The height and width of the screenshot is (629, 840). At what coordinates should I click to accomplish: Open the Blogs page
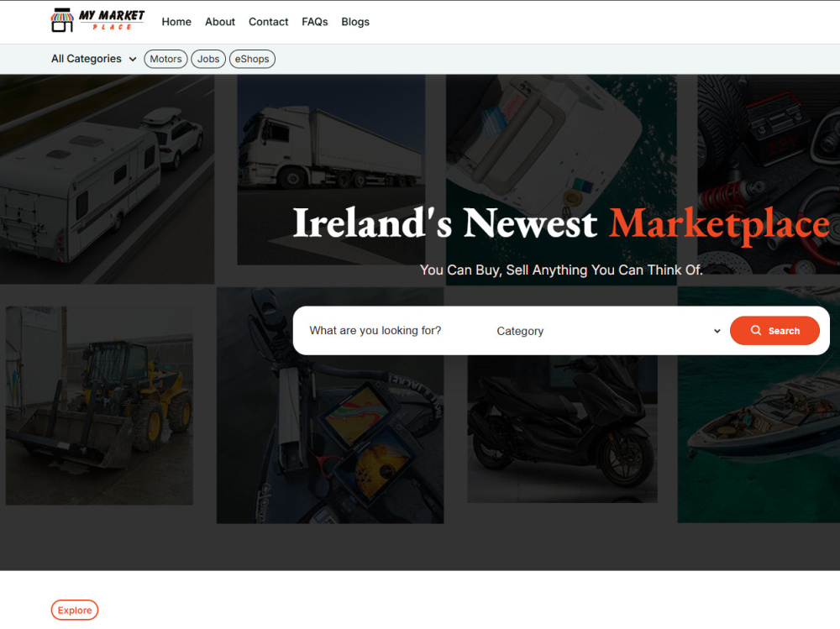(x=355, y=22)
